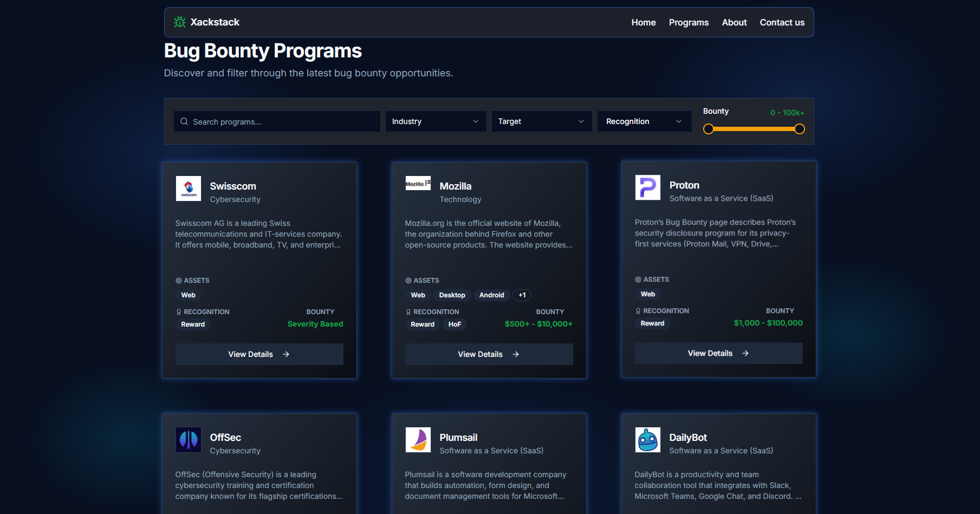Click the right handle of Bounty slider
Image resolution: width=980 pixels, height=514 pixels.
(x=800, y=129)
